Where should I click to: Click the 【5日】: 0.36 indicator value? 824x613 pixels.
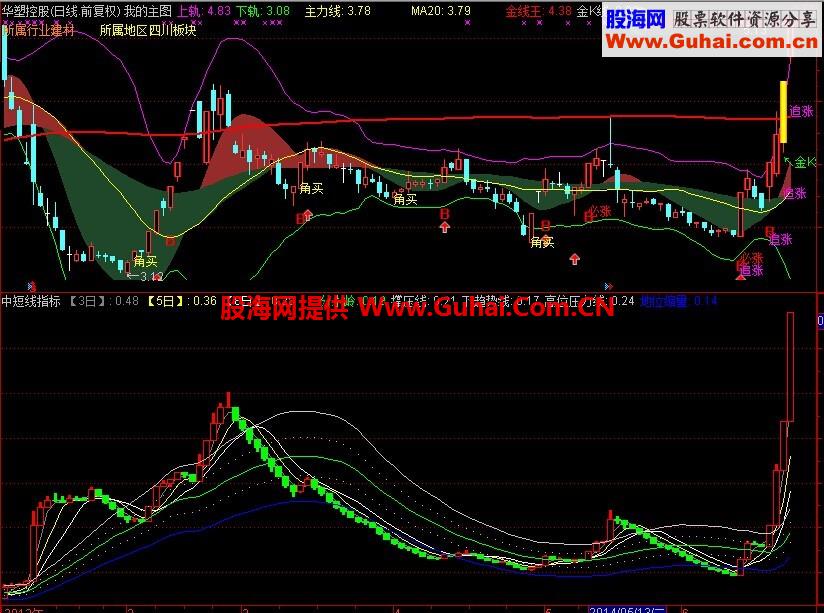[181, 301]
